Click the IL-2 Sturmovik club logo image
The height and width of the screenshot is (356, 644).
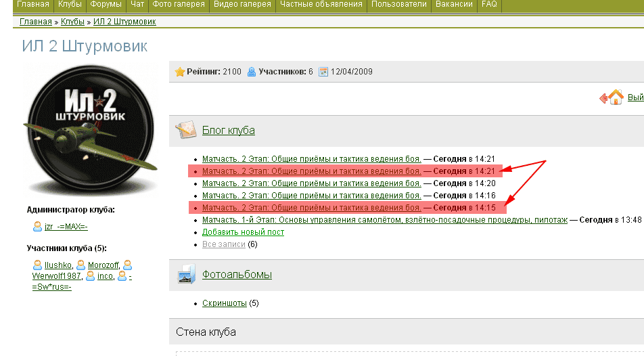(x=91, y=129)
